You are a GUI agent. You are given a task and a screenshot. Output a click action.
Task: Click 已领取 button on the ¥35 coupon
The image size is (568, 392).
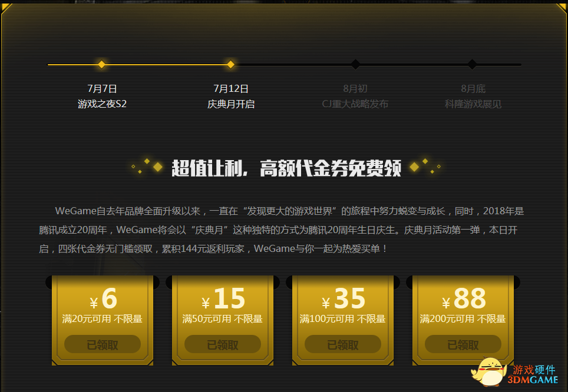pyautogui.click(x=343, y=344)
